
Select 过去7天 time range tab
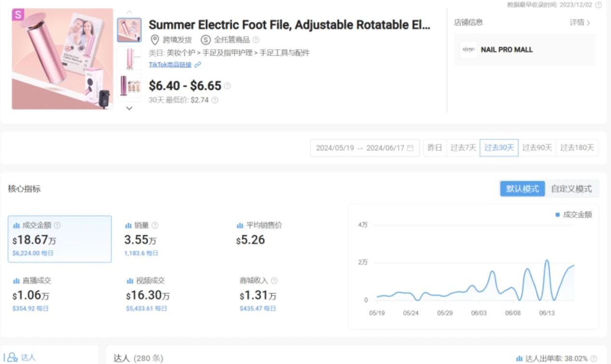coord(463,148)
